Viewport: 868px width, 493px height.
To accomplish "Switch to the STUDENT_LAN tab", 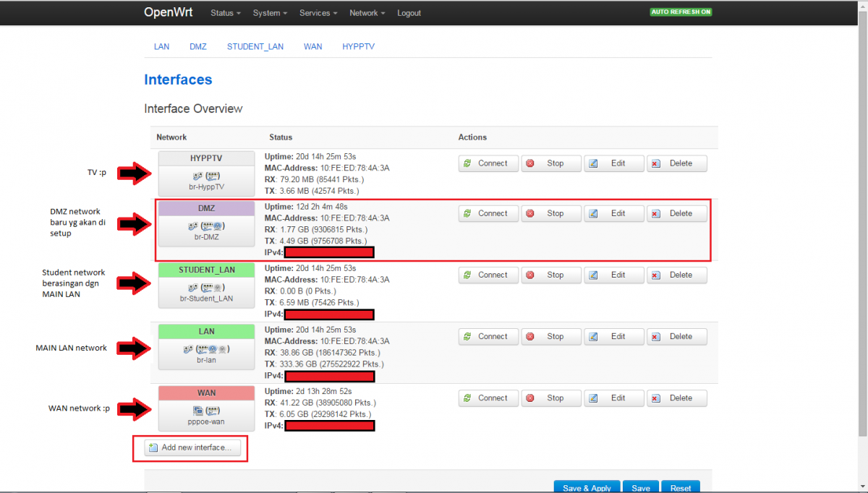I will tap(255, 46).
